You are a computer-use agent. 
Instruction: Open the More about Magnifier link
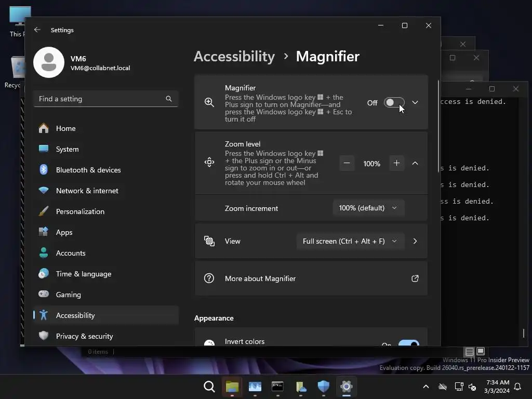coord(311,278)
